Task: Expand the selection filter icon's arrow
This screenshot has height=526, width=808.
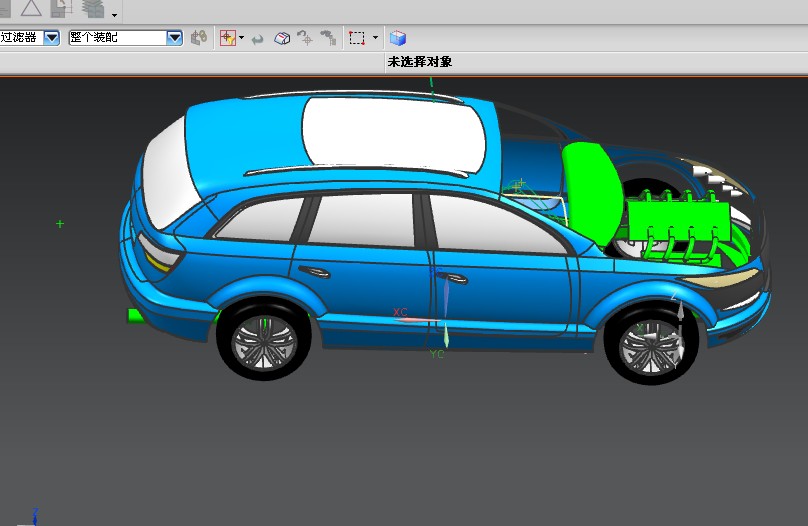Action: 241,38
